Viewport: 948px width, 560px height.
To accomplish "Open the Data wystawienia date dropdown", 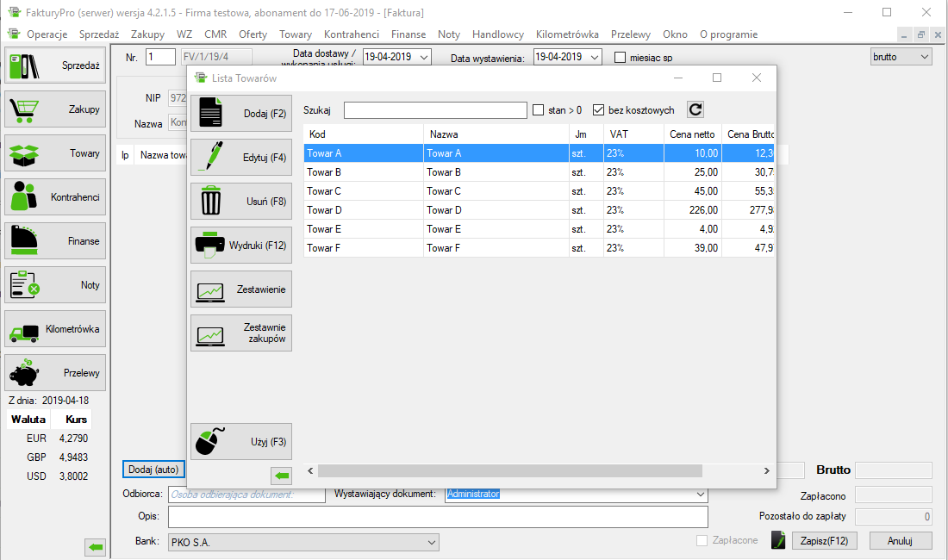I will click(594, 57).
